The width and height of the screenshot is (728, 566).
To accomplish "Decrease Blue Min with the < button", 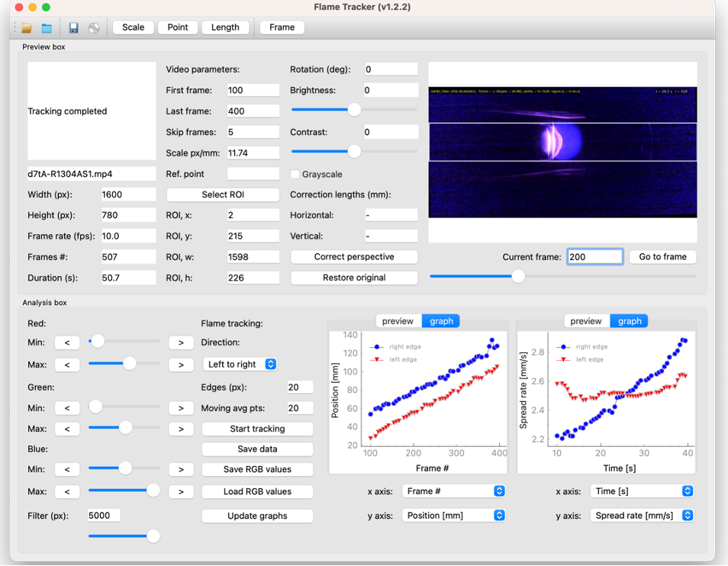I will pos(67,469).
